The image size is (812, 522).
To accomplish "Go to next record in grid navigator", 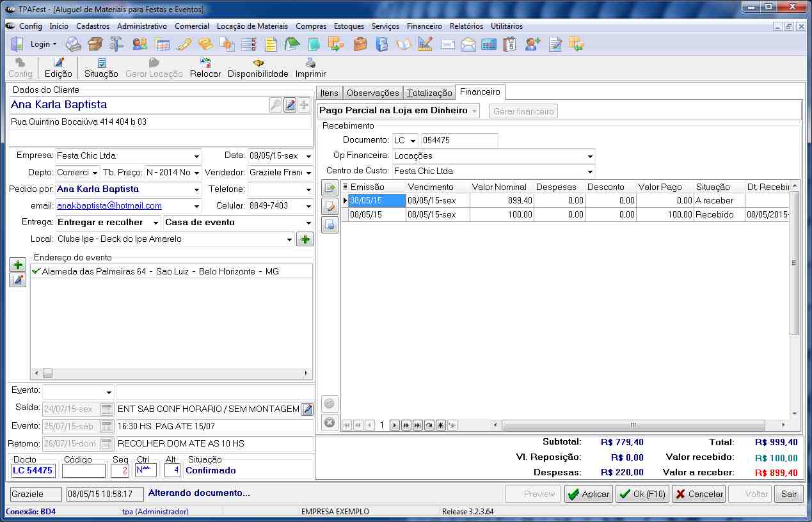I will coord(395,425).
